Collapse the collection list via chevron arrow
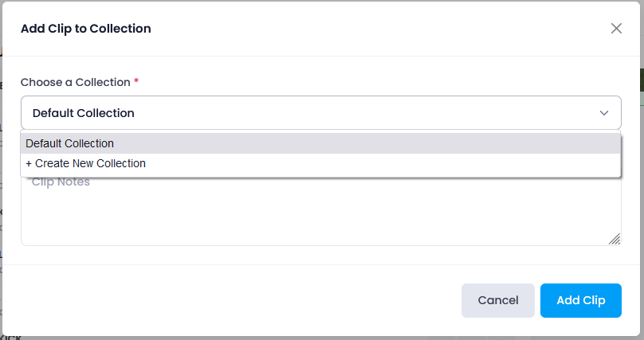644x340 pixels. click(604, 113)
